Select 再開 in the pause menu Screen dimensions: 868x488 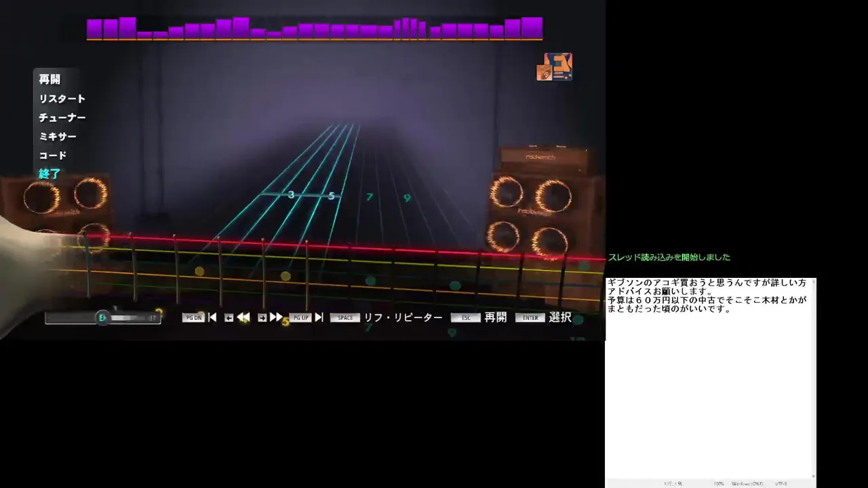point(50,79)
